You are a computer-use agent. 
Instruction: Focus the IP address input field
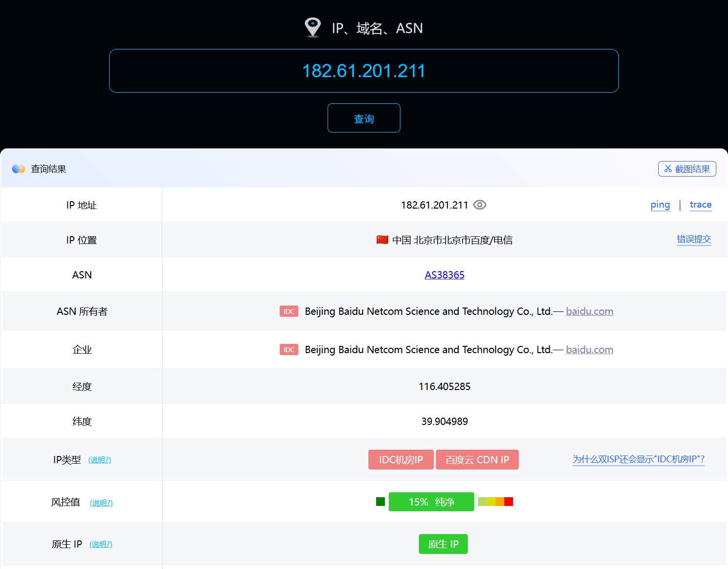364,71
